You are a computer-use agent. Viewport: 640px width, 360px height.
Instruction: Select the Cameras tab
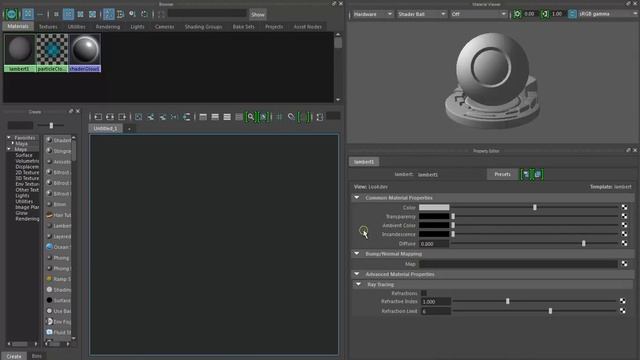164,27
